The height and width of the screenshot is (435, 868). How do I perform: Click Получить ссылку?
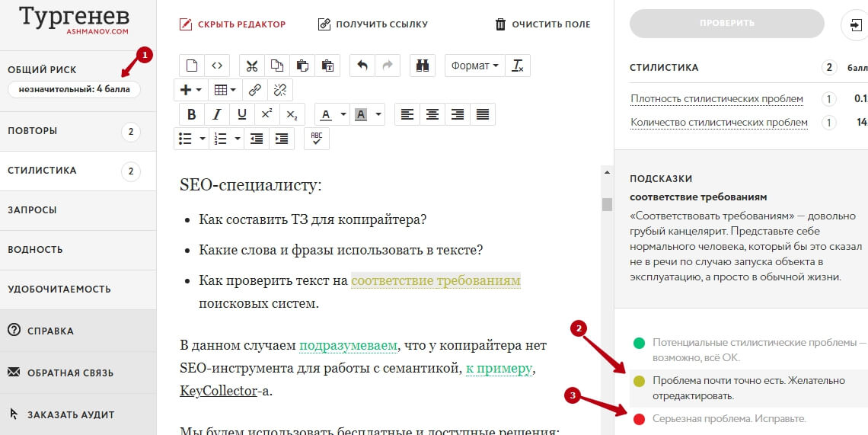pyautogui.click(x=372, y=24)
